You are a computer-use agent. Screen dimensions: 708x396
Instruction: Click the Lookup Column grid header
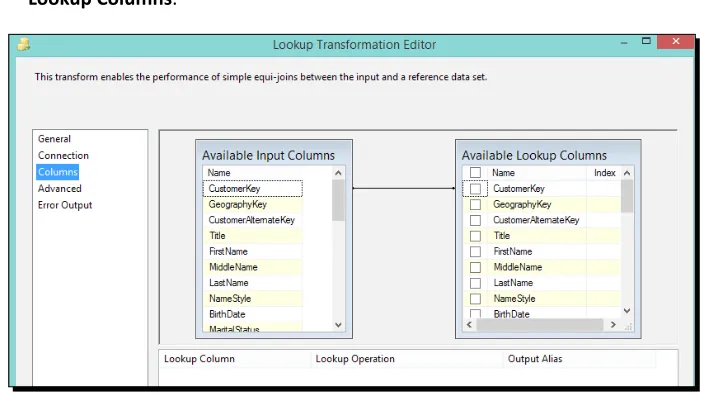click(199, 359)
